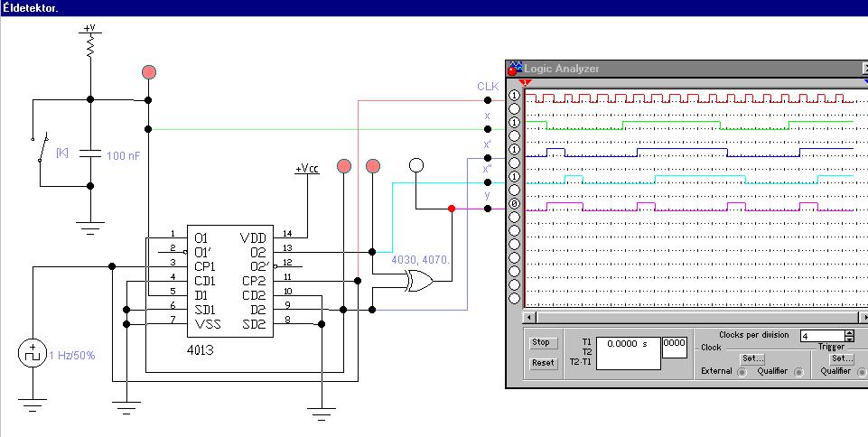868x437 pixels.
Task: Click the 1 Hz/50% clock source symbol
Action: tap(33, 354)
